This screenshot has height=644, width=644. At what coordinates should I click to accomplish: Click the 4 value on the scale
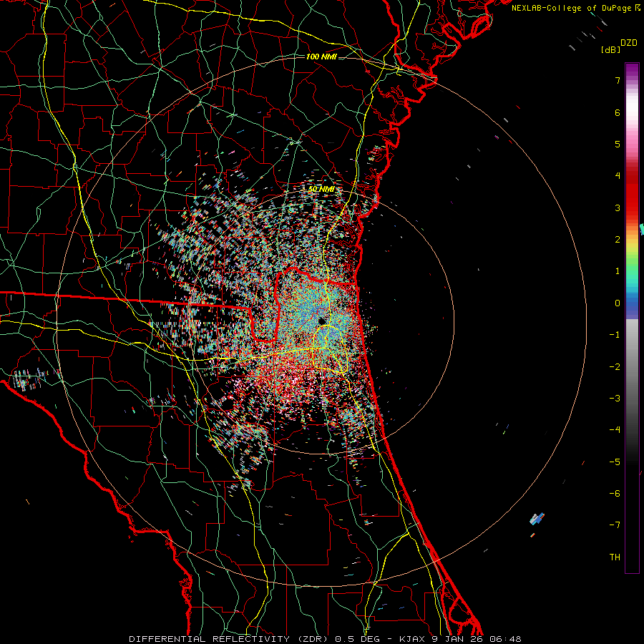point(618,176)
